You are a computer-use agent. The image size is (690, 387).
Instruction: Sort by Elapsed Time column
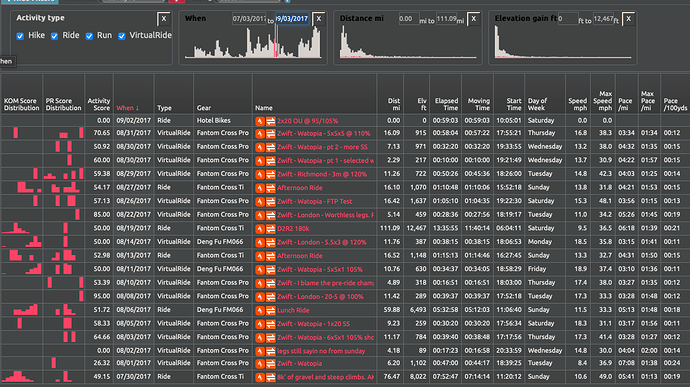[446, 104]
